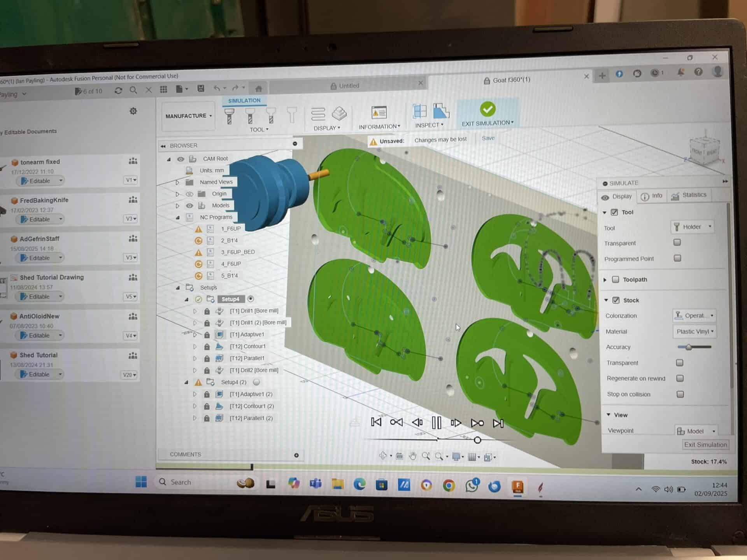Activate Setup4 (2) radio button

pyautogui.click(x=256, y=382)
